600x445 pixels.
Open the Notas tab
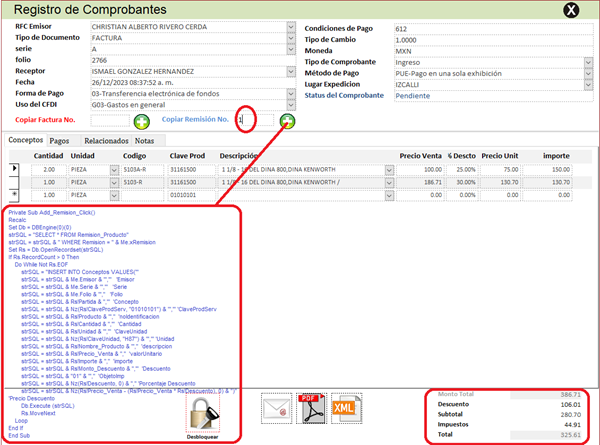coord(145,141)
